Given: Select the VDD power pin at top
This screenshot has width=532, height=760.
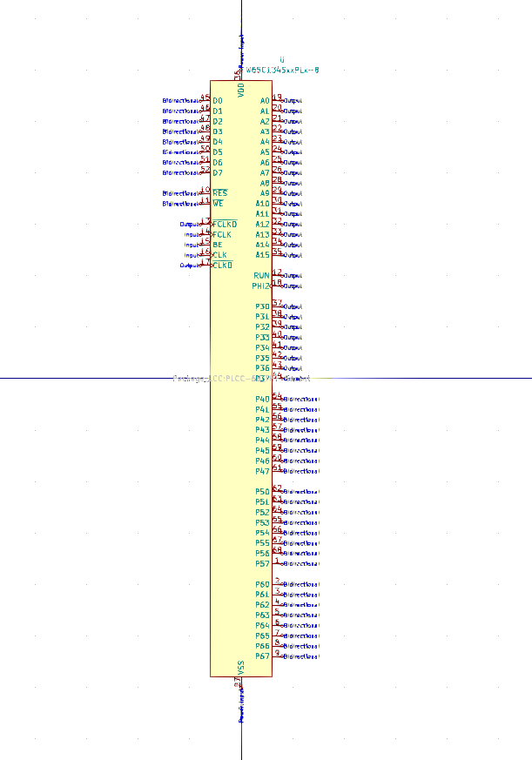Looking at the screenshot, I should [x=241, y=89].
